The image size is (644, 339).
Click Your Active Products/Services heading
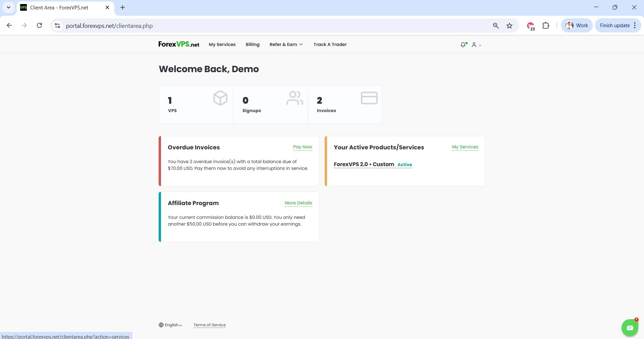[379, 147]
